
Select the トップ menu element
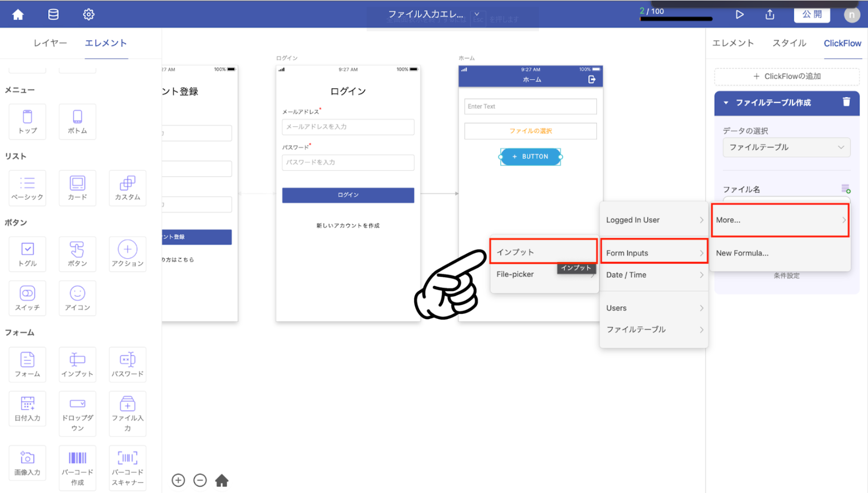click(27, 122)
